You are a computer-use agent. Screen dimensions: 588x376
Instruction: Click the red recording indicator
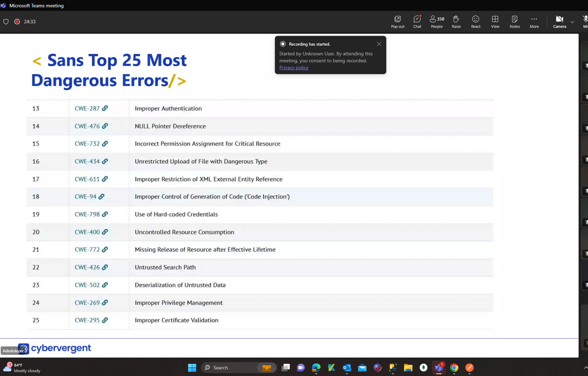coord(17,22)
